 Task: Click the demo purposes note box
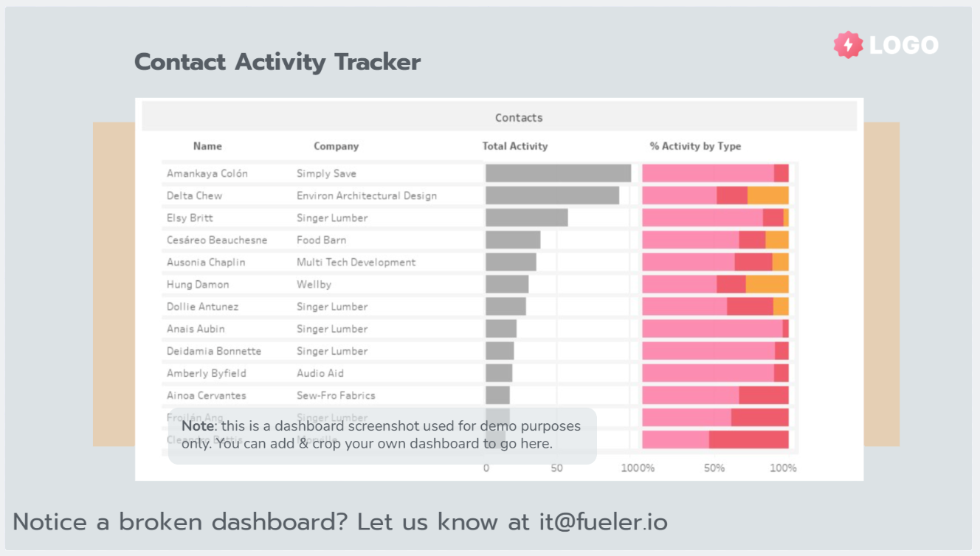(x=382, y=435)
